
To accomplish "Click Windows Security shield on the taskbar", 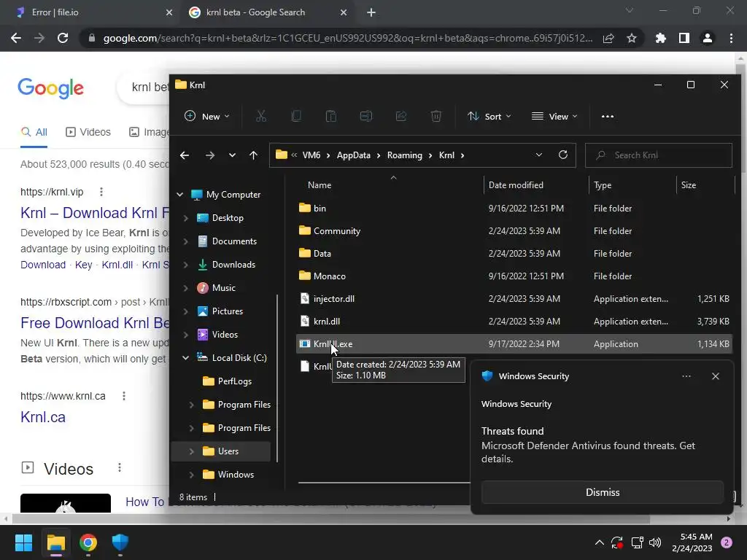I will tap(120, 542).
